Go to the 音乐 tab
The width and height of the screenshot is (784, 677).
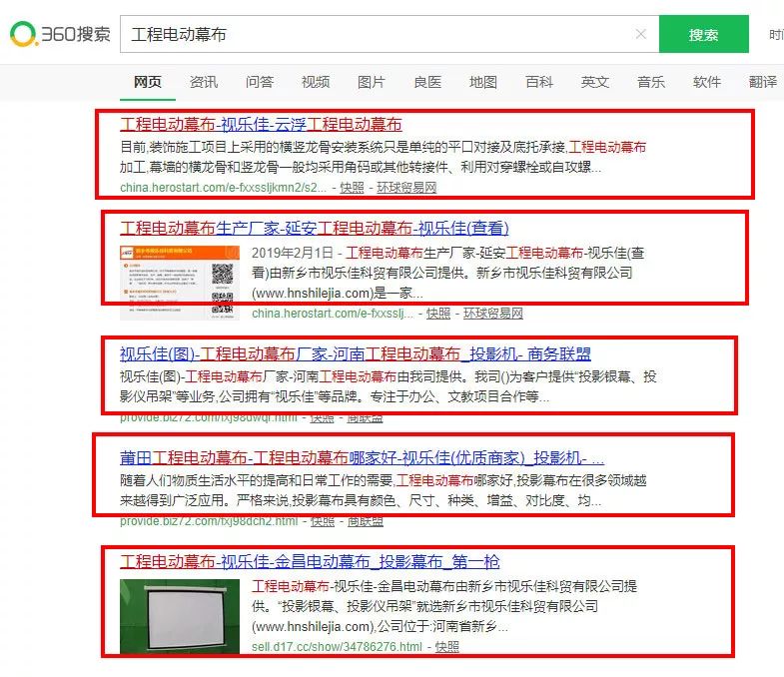point(651,82)
